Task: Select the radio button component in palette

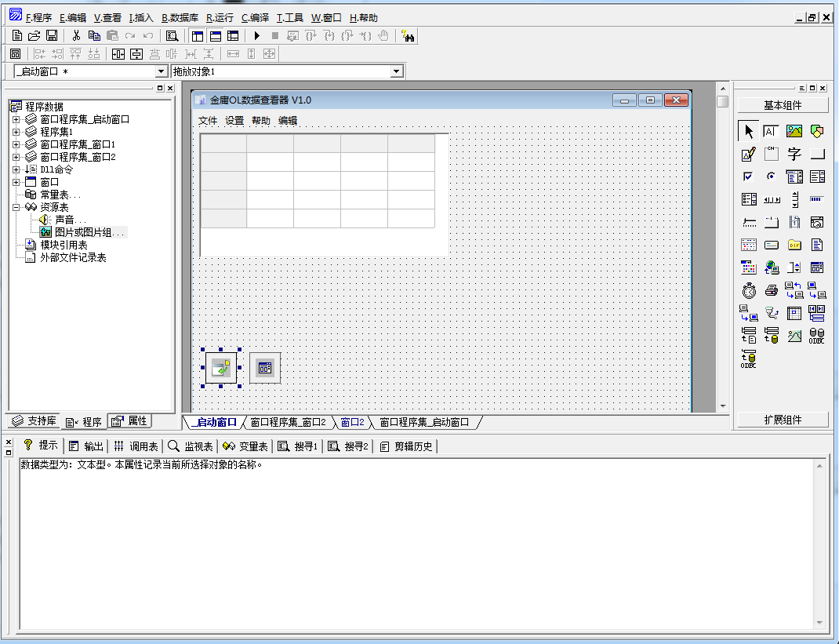Action: [x=772, y=176]
